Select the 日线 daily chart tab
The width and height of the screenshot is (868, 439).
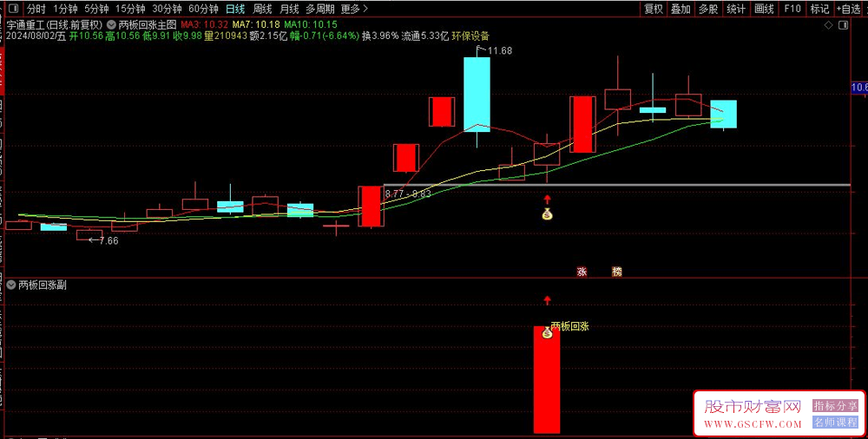pos(235,9)
